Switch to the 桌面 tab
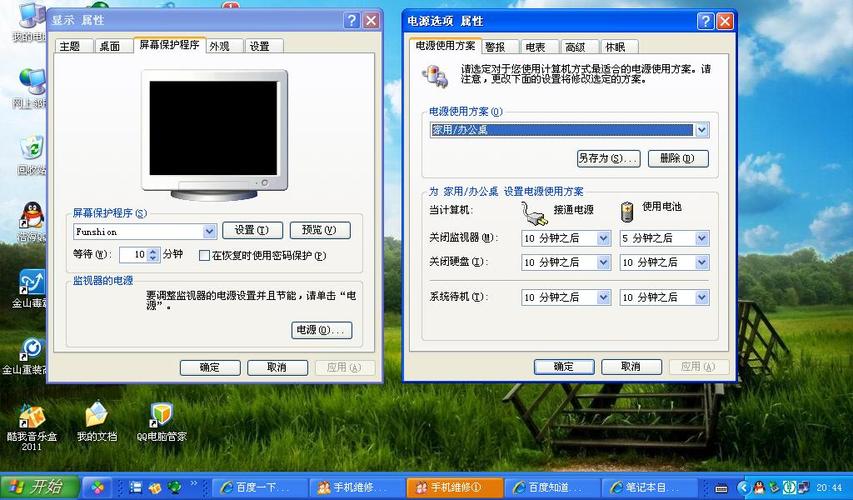 114,46
